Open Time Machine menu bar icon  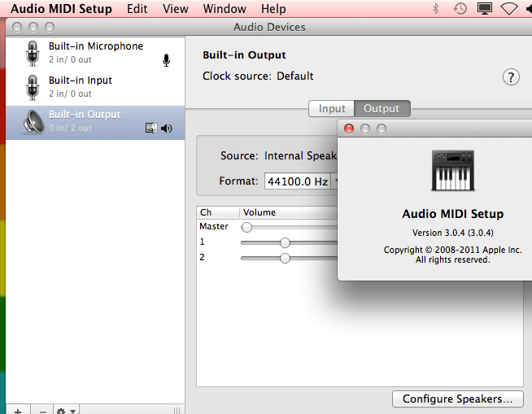[460, 8]
